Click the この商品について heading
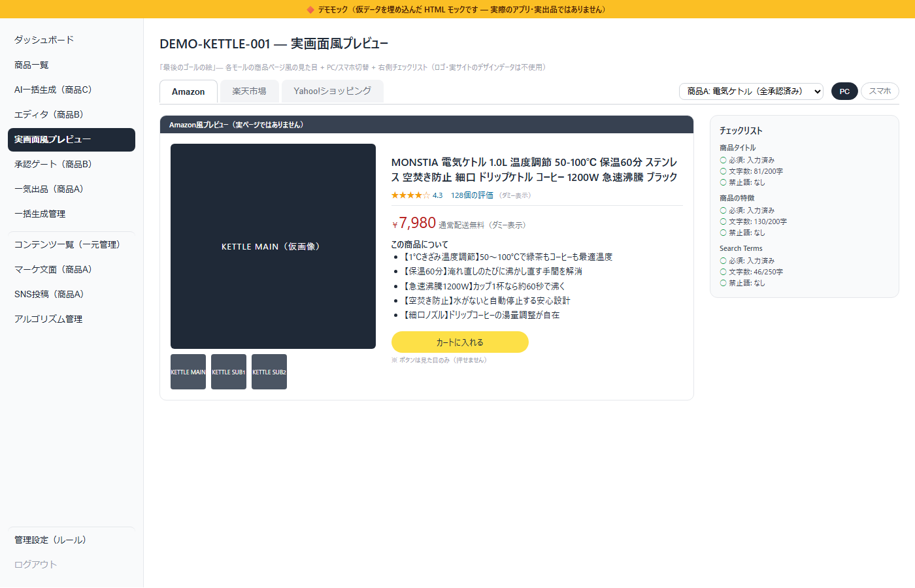The width and height of the screenshot is (915, 588). [420, 244]
